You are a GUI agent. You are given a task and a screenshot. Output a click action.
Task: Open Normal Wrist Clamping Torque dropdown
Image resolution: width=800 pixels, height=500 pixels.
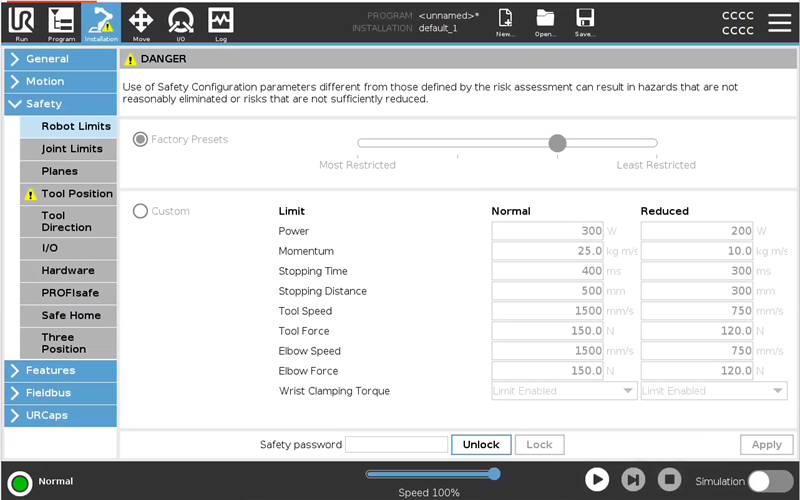pyautogui.click(x=564, y=391)
